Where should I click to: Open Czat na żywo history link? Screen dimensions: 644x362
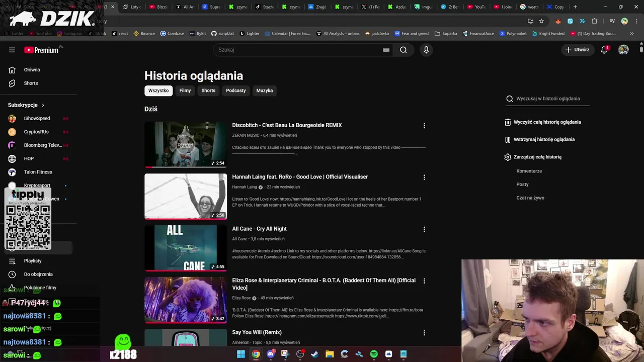[x=530, y=198]
